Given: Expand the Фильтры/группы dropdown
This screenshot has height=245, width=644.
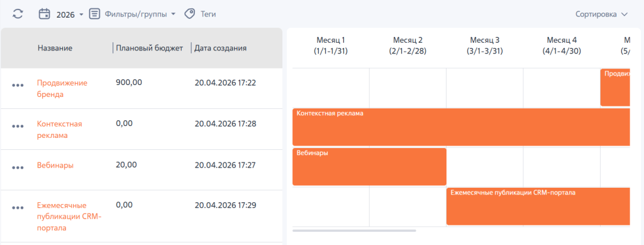Looking at the screenshot, I should 140,14.
